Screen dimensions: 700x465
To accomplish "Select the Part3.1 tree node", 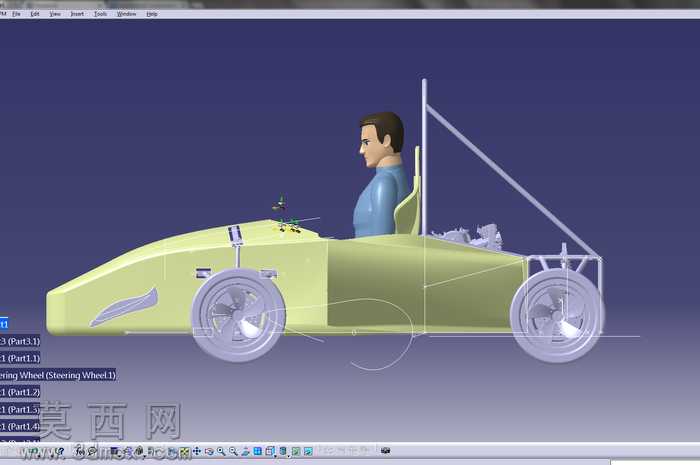I will (x=20, y=341).
